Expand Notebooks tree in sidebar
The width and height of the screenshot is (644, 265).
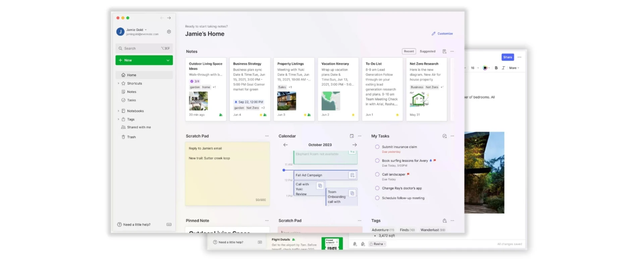point(118,111)
